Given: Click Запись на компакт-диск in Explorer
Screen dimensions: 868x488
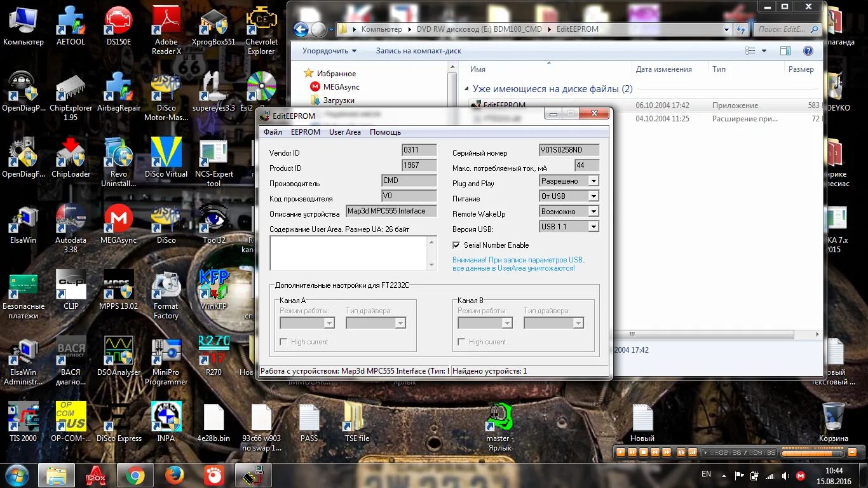Looking at the screenshot, I should (419, 51).
